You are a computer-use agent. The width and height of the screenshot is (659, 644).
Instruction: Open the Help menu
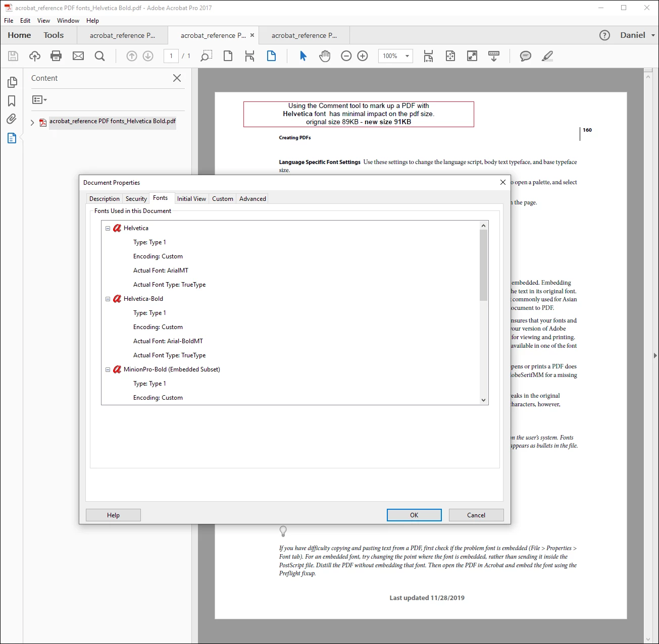click(x=92, y=21)
